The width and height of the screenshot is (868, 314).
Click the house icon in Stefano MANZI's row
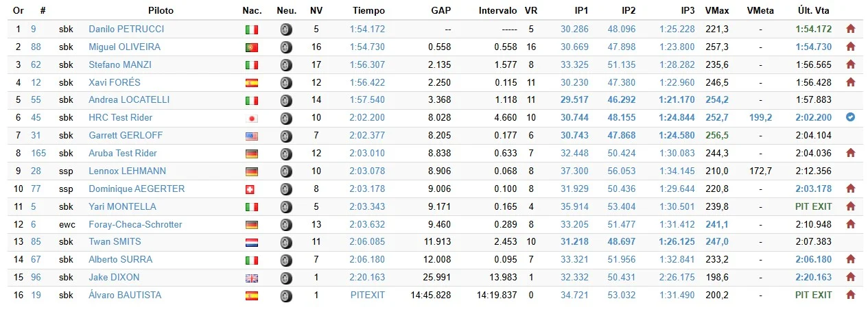851,64
